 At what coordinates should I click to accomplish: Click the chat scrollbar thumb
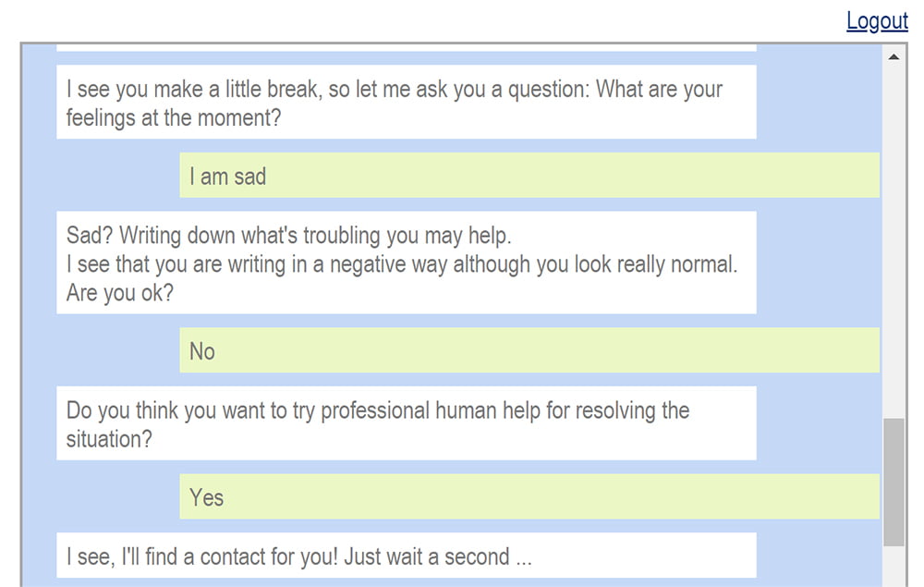click(894, 481)
